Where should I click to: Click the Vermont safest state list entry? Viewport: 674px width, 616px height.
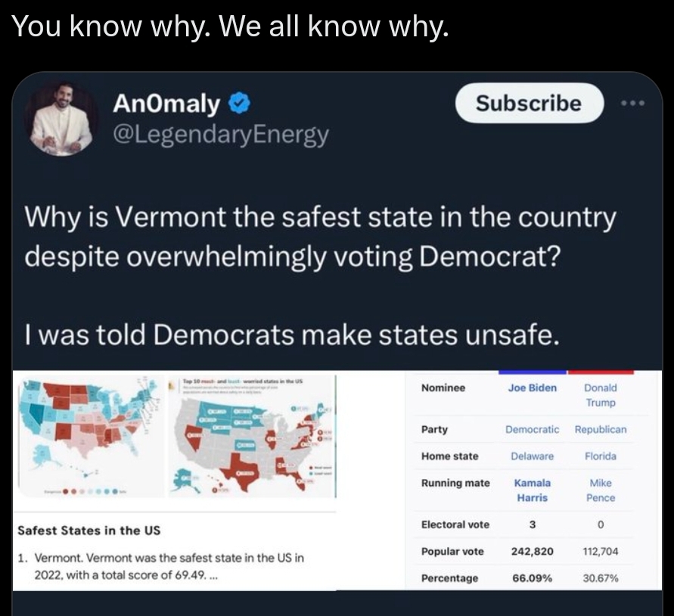(x=161, y=567)
